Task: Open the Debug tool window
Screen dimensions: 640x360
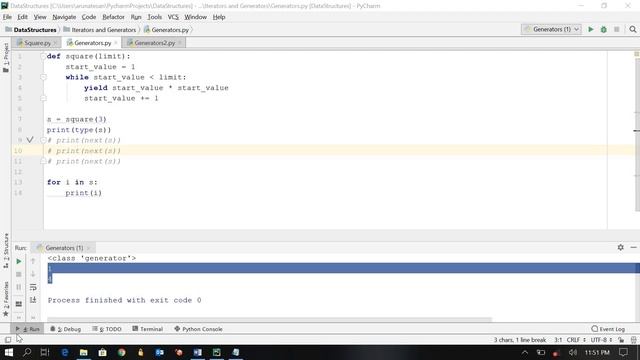Action: (x=66, y=329)
